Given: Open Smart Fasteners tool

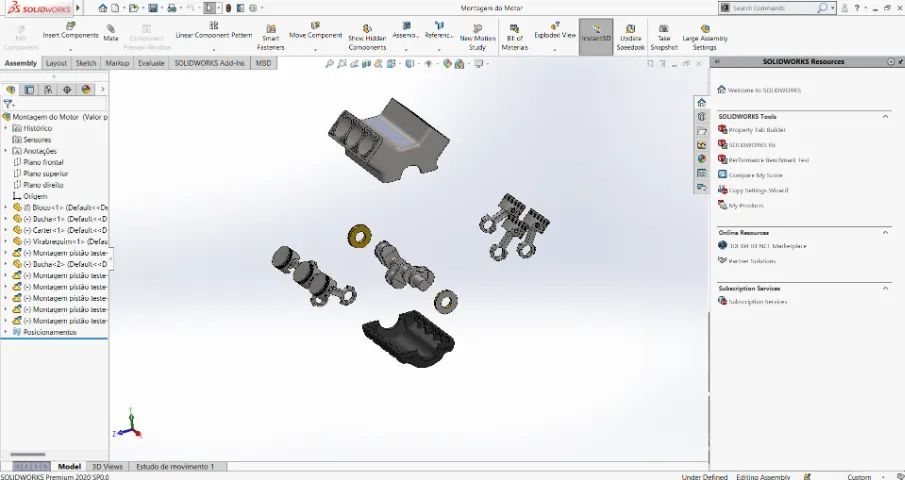Looking at the screenshot, I should [x=271, y=38].
